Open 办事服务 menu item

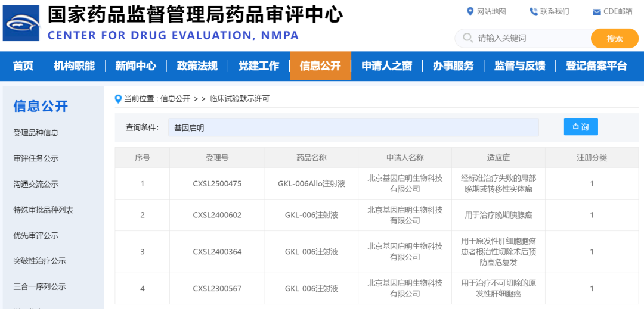coord(453,66)
